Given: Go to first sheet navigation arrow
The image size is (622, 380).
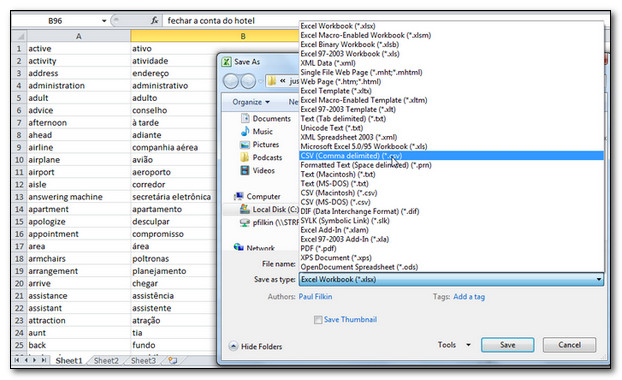Looking at the screenshot, I should pyautogui.click(x=17, y=360).
